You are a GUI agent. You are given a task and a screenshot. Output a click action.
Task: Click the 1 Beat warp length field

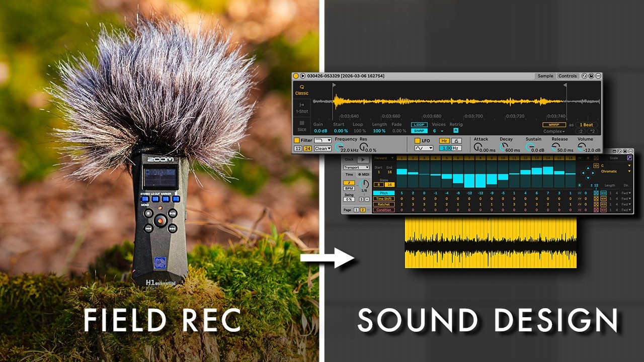click(x=587, y=125)
